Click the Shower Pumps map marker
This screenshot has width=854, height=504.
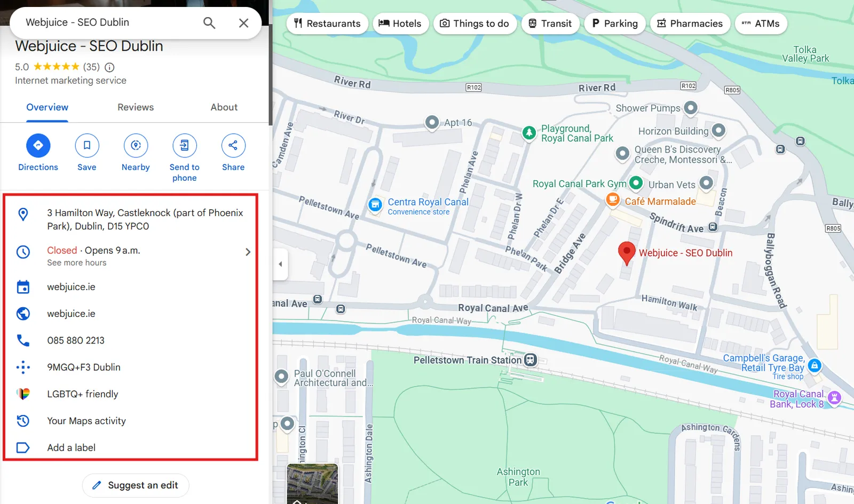point(691,108)
